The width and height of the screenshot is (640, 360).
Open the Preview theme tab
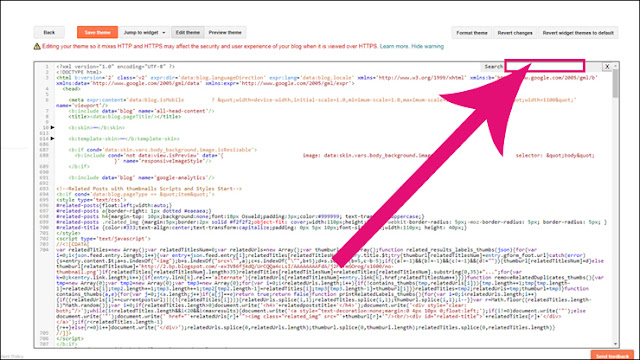[x=225, y=32]
